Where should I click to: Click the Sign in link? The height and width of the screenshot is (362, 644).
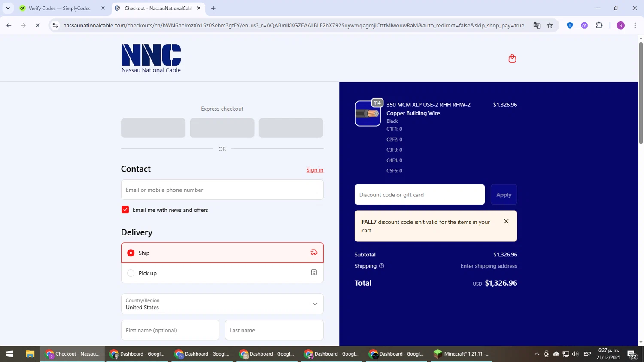315,170
